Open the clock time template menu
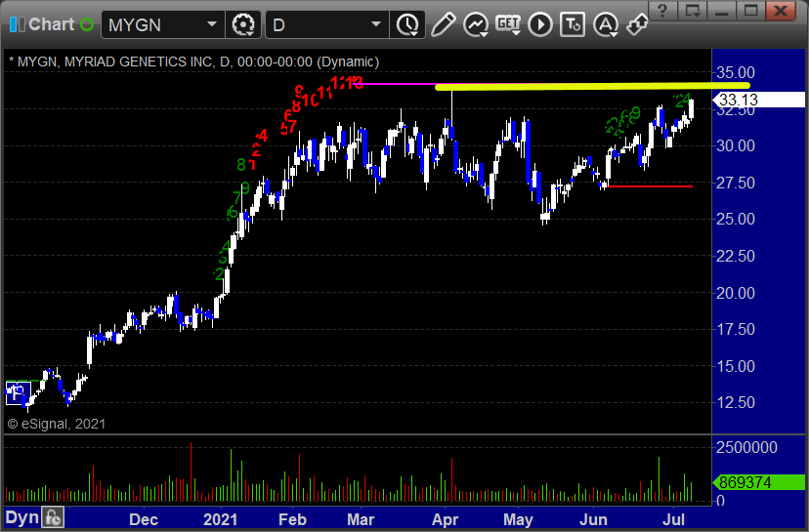 tap(408, 24)
